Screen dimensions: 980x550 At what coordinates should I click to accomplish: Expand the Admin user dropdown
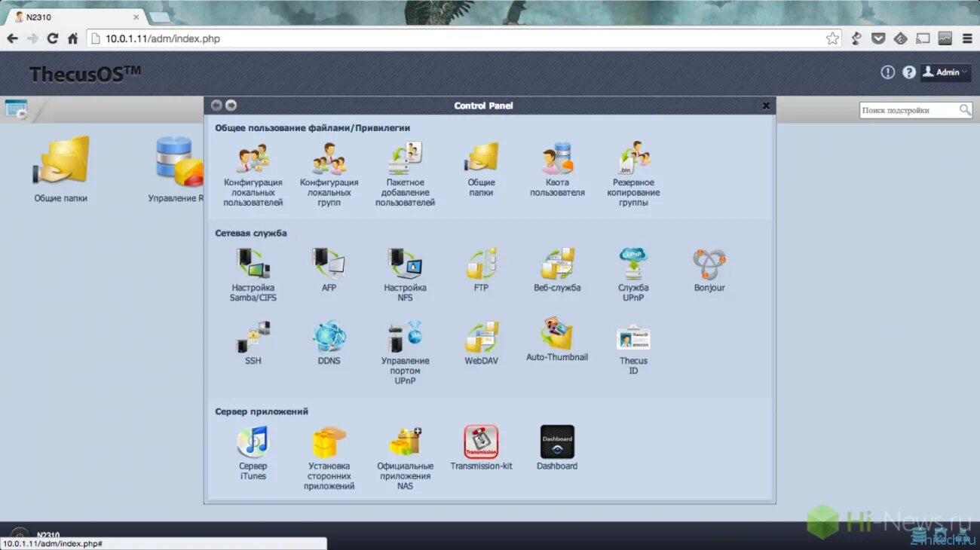click(x=945, y=72)
